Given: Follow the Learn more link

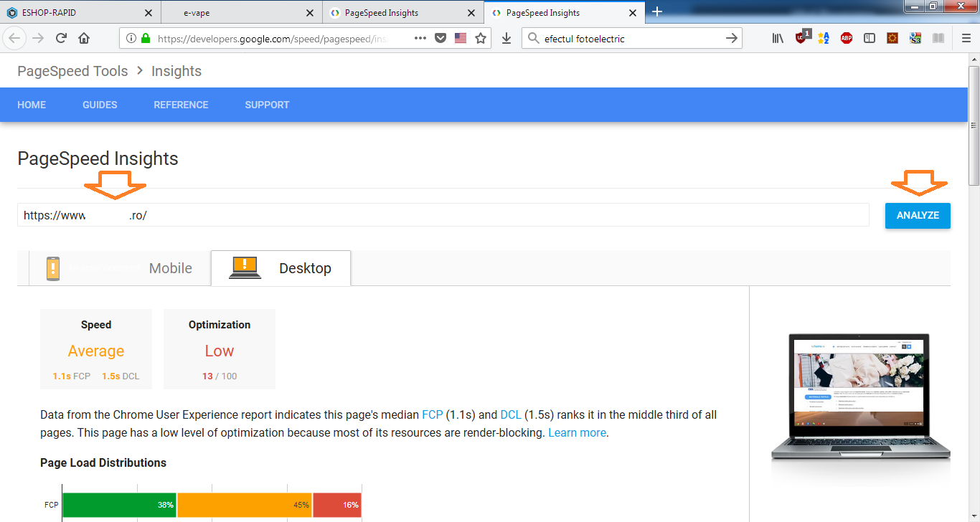Looking at the screenshot, I should [x=577, y=432].
